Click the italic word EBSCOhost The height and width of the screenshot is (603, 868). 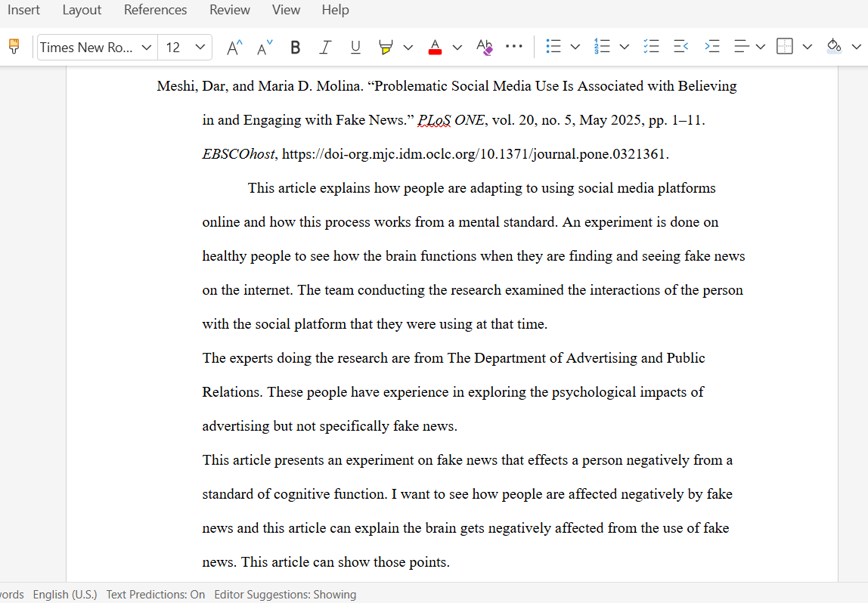coord(238,154)
